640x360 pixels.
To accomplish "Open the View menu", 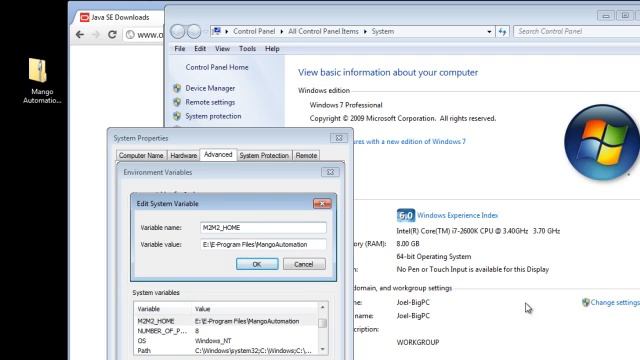I will [222, 49].
